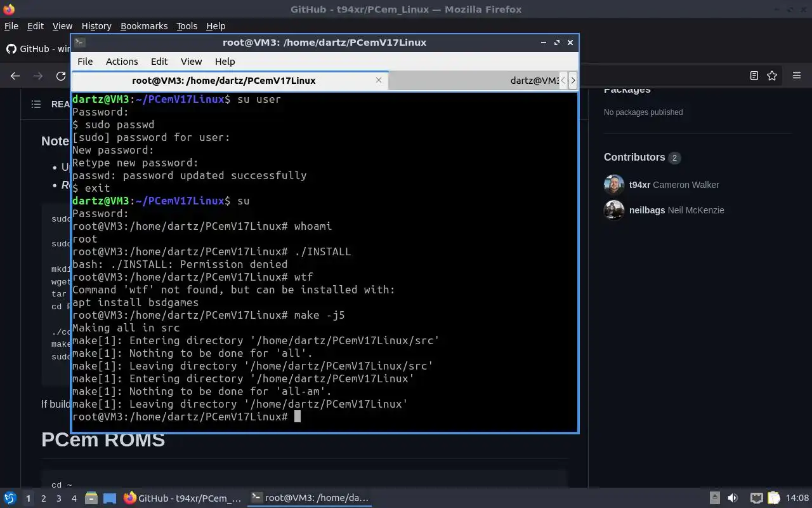Open the terminal Help menu
Image resolution: width=812 pixels, height=508 pixels.
pos(225,62)
